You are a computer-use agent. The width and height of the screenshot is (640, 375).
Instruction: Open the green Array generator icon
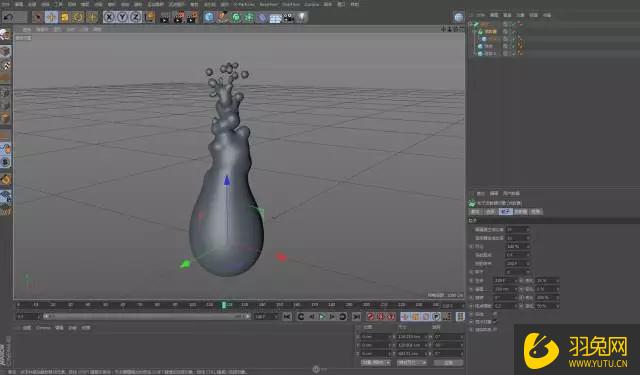(x=249, y=17)
